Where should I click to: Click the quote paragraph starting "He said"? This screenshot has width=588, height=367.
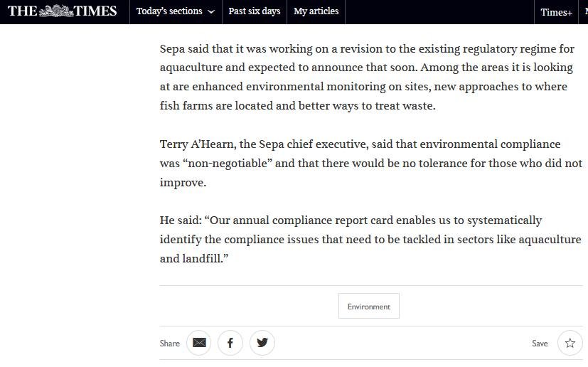(x=370, y=239)
